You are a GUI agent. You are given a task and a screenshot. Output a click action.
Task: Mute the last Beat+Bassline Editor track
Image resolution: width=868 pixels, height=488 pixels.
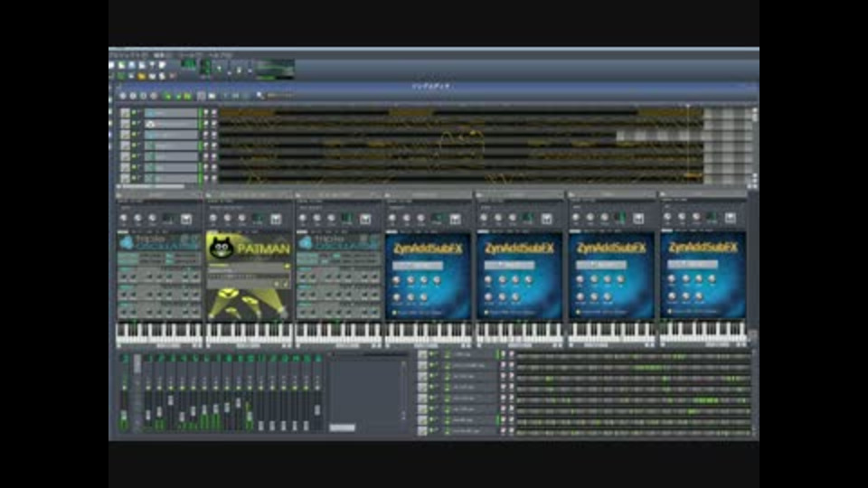coord(432,431)
